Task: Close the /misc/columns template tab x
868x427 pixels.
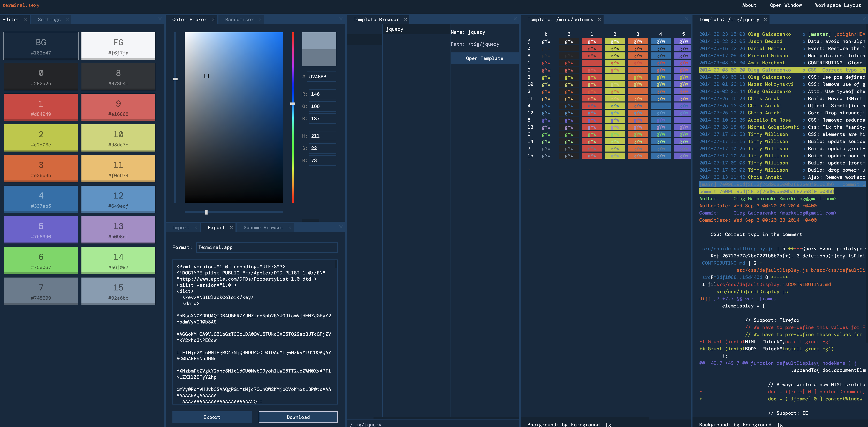Action: tap(599, 20)
